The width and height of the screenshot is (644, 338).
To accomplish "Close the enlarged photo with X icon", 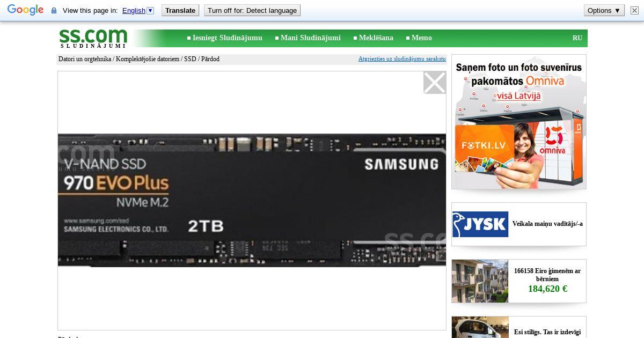I will pos(435,83).
